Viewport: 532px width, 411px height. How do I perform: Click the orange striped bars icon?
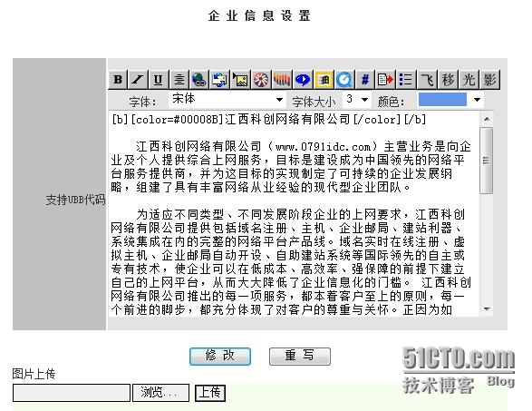pos(282,80)
